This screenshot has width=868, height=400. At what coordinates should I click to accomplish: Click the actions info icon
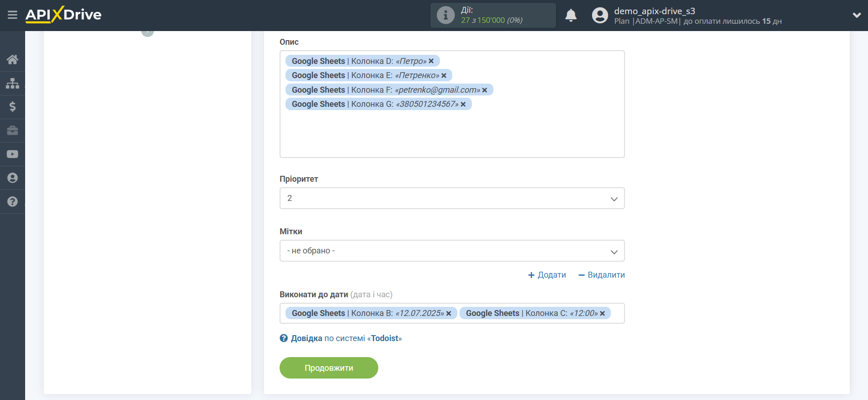point(445,15)
